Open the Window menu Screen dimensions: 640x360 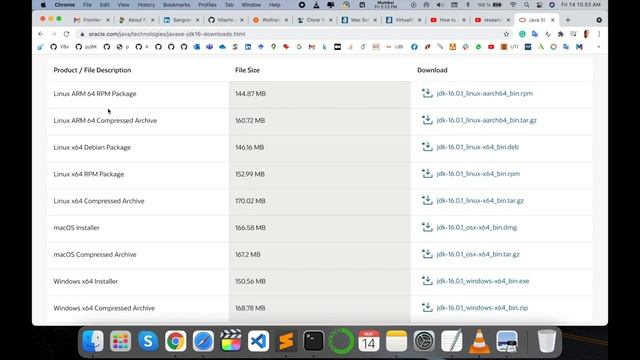pos(251,5)
